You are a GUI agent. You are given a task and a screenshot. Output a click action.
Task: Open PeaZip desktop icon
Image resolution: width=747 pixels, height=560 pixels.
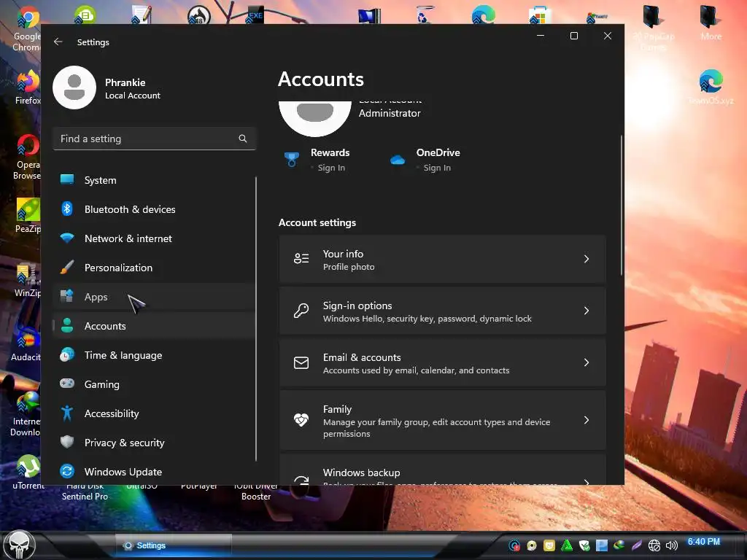(28, 216)
